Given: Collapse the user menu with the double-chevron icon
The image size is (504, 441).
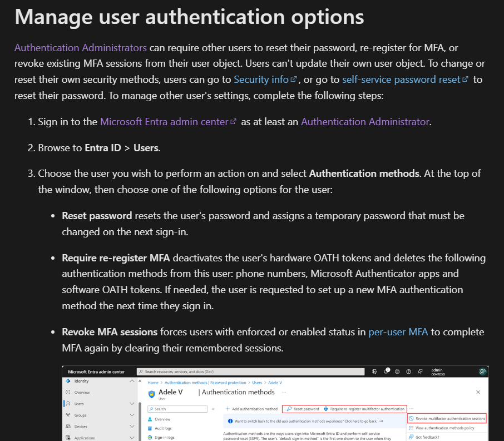Looking at the screenshot, I should (213, 409).
